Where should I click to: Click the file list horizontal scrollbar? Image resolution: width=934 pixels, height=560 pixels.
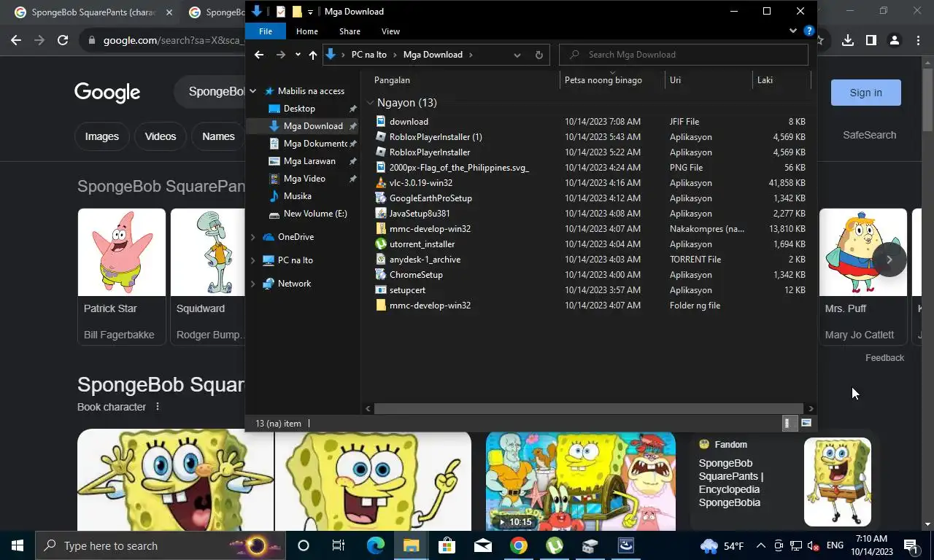pos(589,409)
